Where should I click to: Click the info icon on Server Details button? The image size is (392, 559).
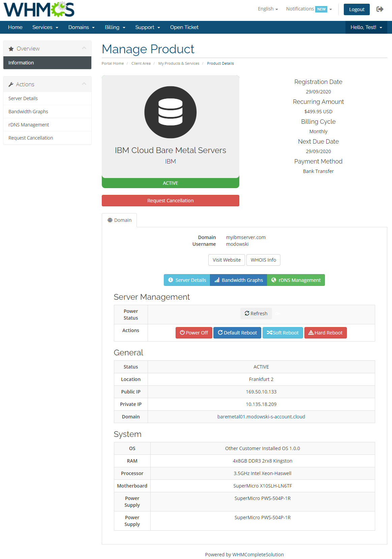coord(171,280)
